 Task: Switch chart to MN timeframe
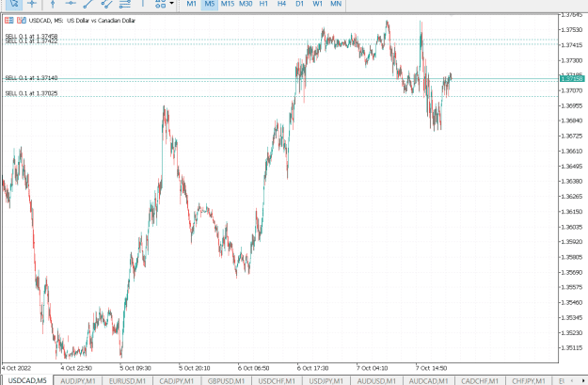pyautogui.click(x=336, y=4)
